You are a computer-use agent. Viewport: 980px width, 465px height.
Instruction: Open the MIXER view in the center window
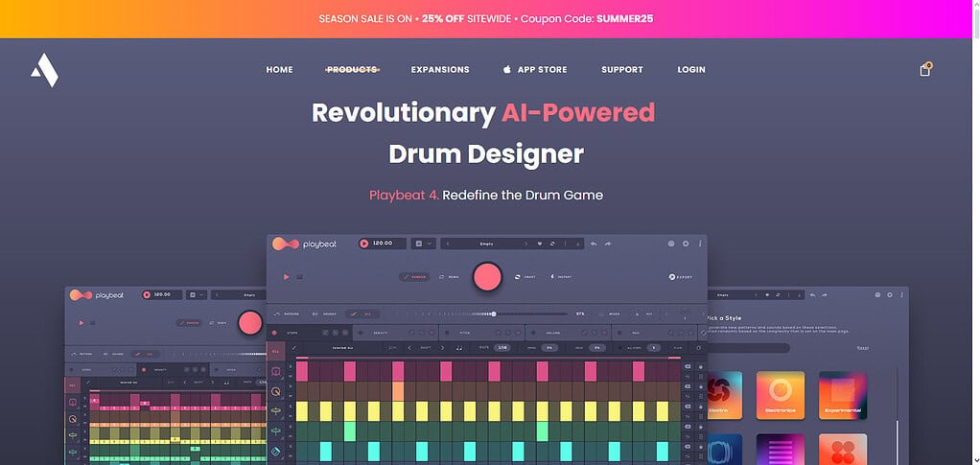tap(609, 314)
